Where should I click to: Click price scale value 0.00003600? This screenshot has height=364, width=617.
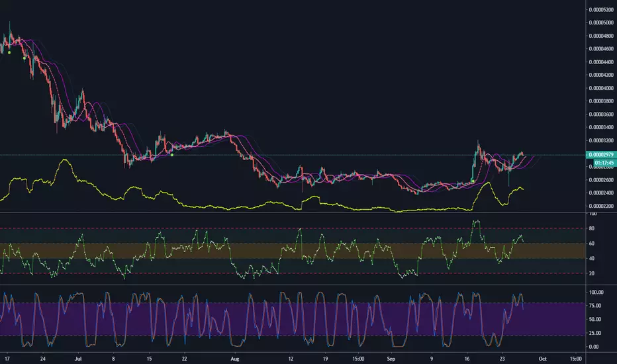point(601,114)
